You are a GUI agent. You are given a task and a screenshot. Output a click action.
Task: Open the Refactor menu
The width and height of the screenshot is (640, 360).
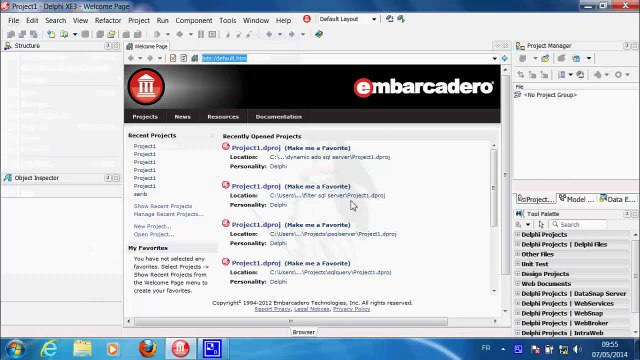pos(108,20)
